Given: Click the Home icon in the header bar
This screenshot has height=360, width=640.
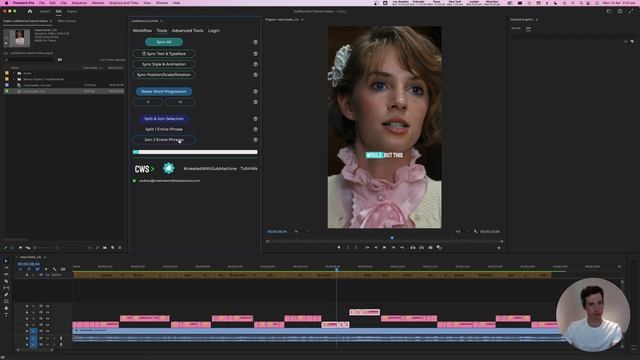Looking at the screenshot, I should coord(30,11).
